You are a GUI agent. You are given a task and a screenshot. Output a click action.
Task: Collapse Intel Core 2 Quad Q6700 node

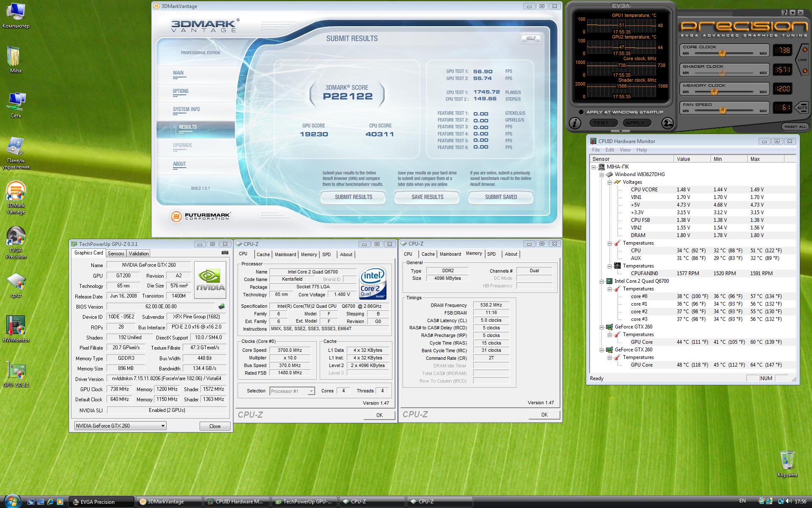(602, 281)
